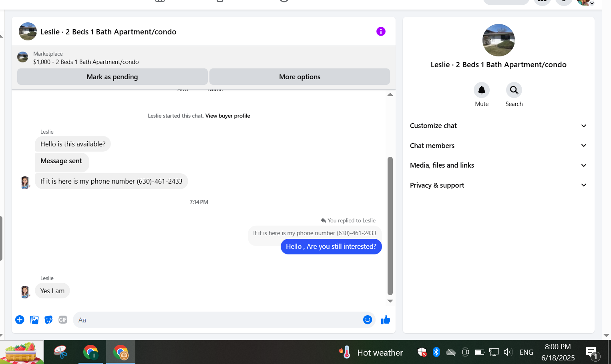Open View buyer profile link

(227, 116)
